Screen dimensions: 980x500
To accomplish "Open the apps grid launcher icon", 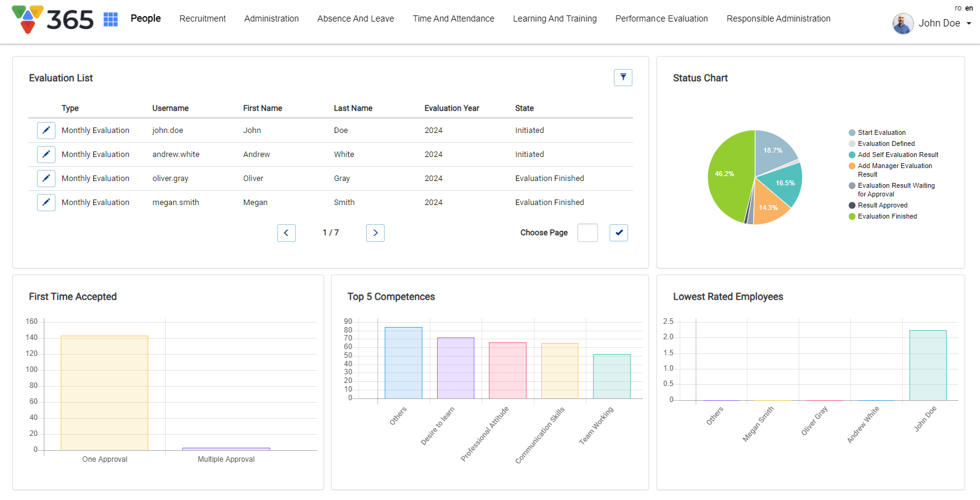I will [x=110, y=19].
